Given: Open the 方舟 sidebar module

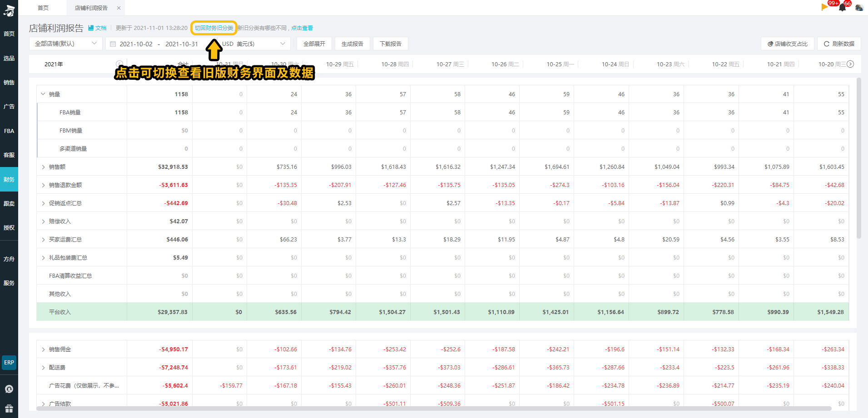Looking at the screenshot, I should (9, 259).
